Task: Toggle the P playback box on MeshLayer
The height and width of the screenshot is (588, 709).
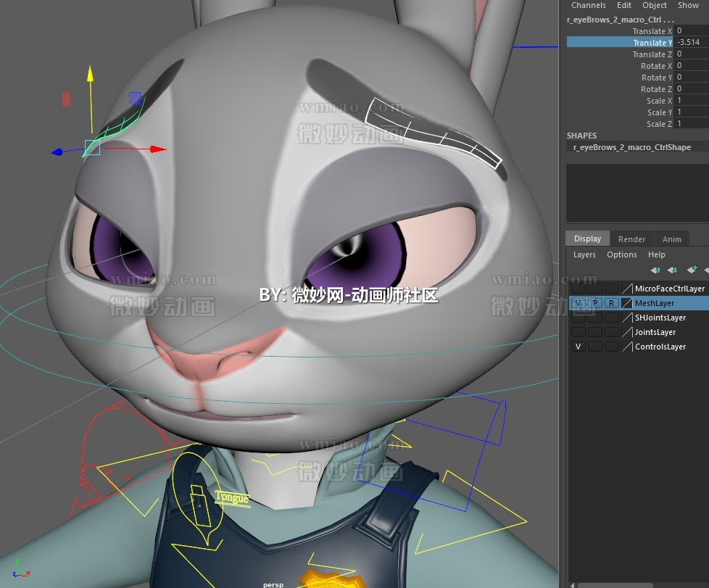Action: tap(594, 303)
